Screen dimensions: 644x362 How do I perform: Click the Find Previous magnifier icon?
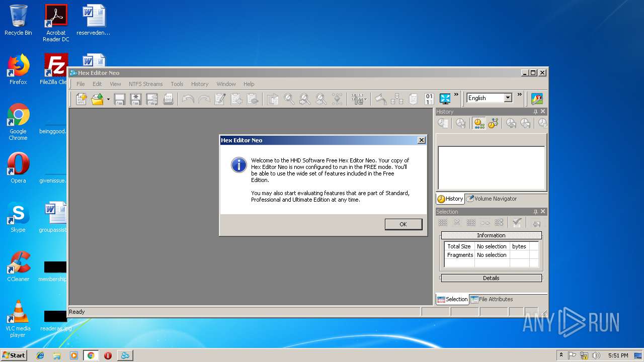[x=321, y=99]
